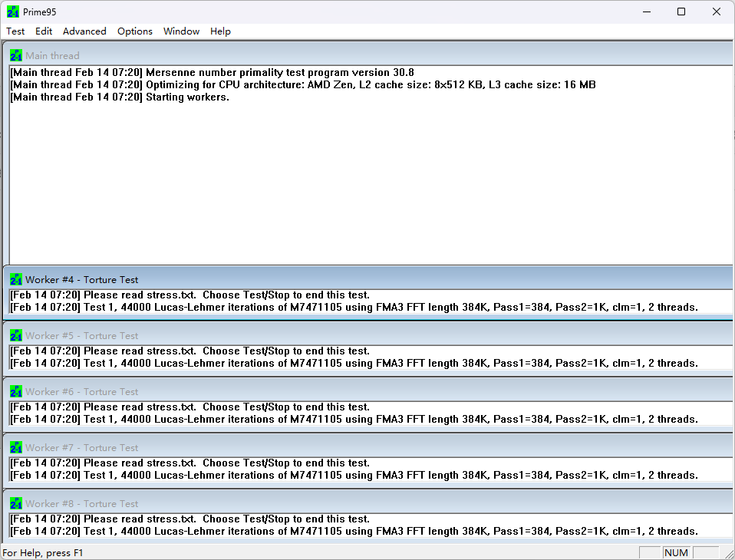Open the Help menu

pyautogui.click(x=220, y=31)
